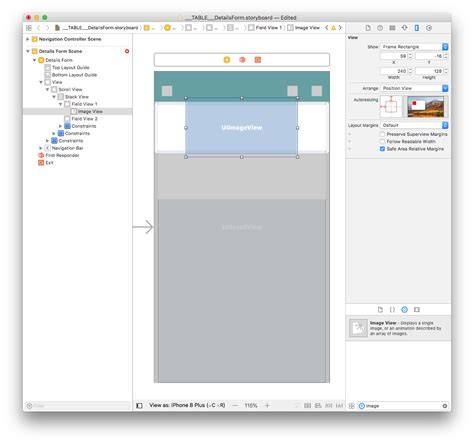Toggle Follow Readable Width checkbox
474x444 pixels.
click(382, 141)
